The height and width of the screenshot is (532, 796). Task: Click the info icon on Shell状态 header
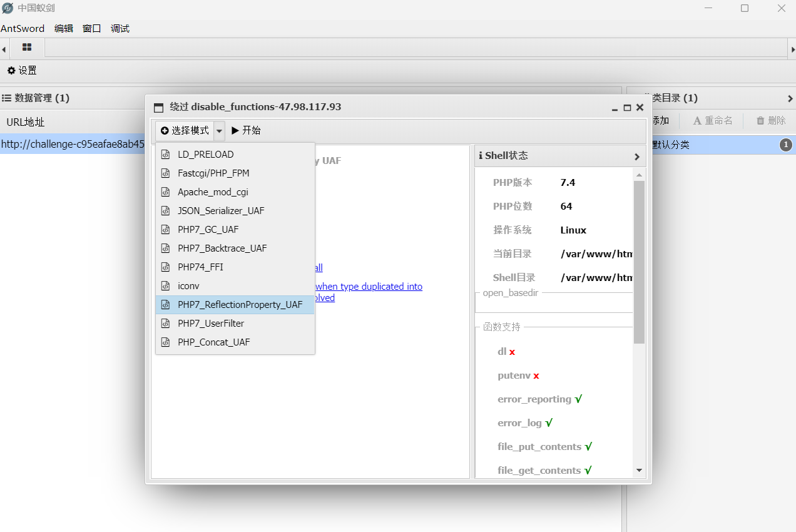(481, 155)
